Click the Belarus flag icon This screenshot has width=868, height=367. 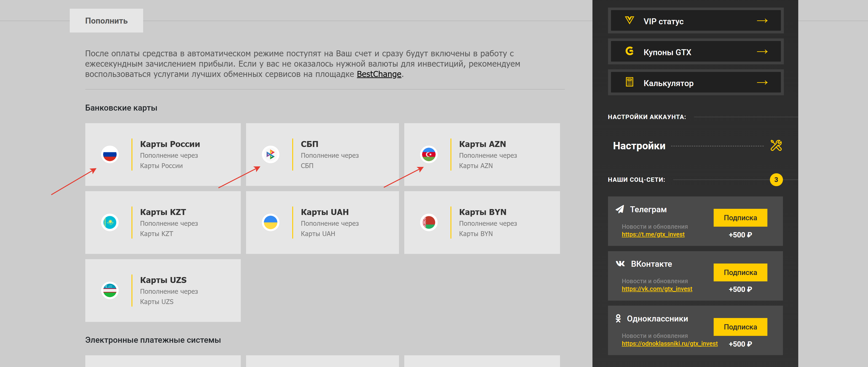(429, 223)
